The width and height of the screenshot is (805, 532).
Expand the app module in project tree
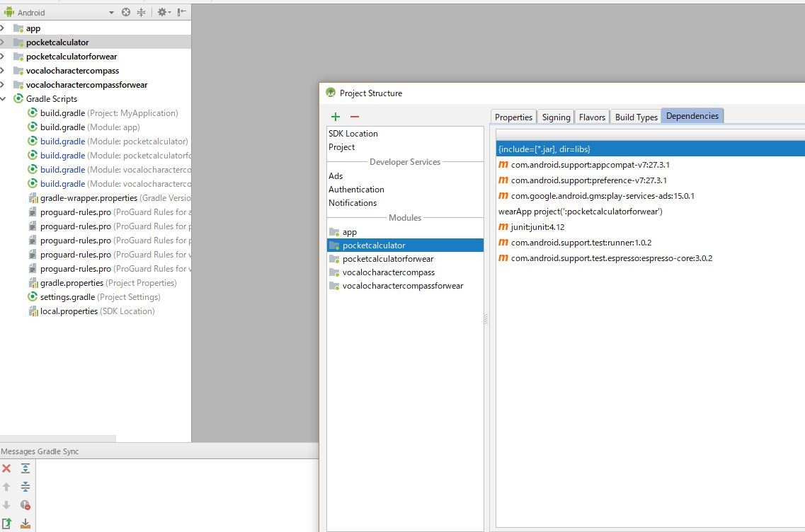pos(4,28)
